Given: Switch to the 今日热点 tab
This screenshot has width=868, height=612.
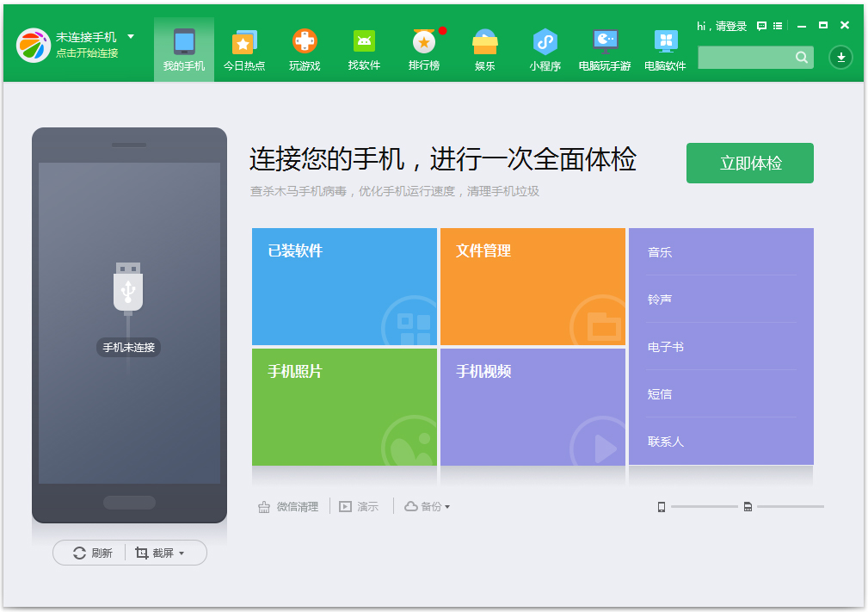Looking at the screenshot, I should pos(243,49).
